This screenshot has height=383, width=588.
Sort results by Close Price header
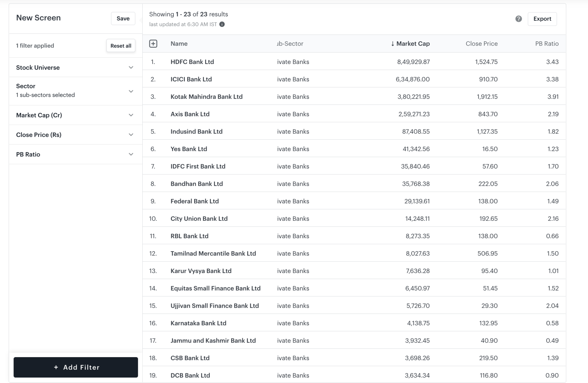(x=481, y=44)
